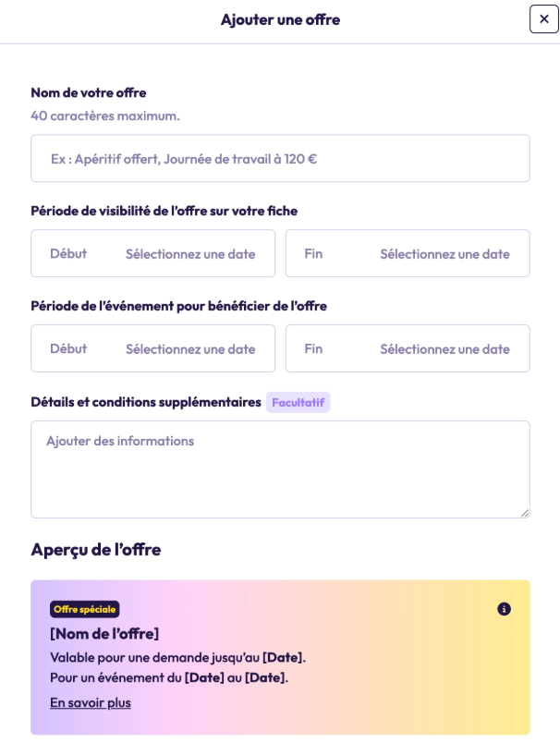Click the Période de visibilité label
Screen dimensions: 560x755
164,211
